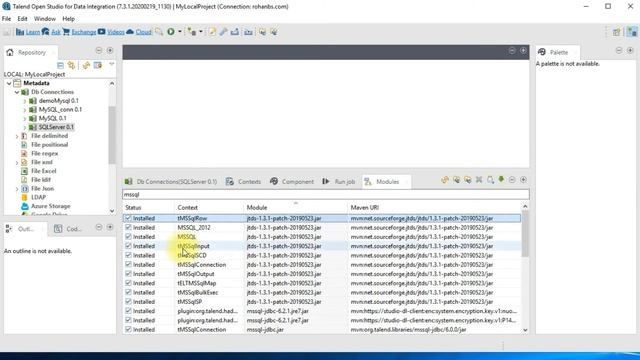This screenshot has height=360, width=640.
Task: Click the Modules table vertical scrollbar
Action: (525, 233)
